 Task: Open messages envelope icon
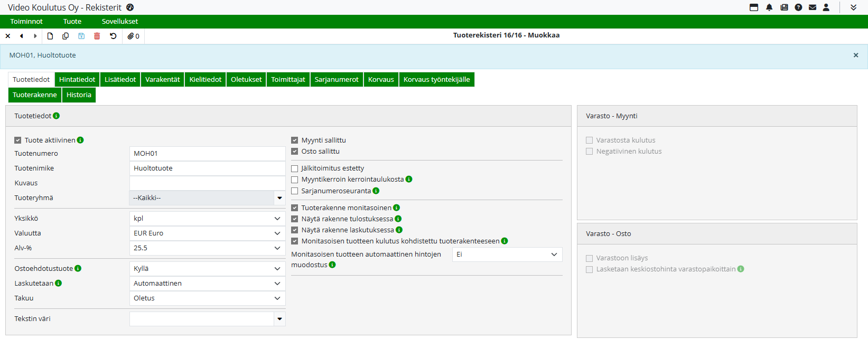pyautogui.click(x=813, y=7)
